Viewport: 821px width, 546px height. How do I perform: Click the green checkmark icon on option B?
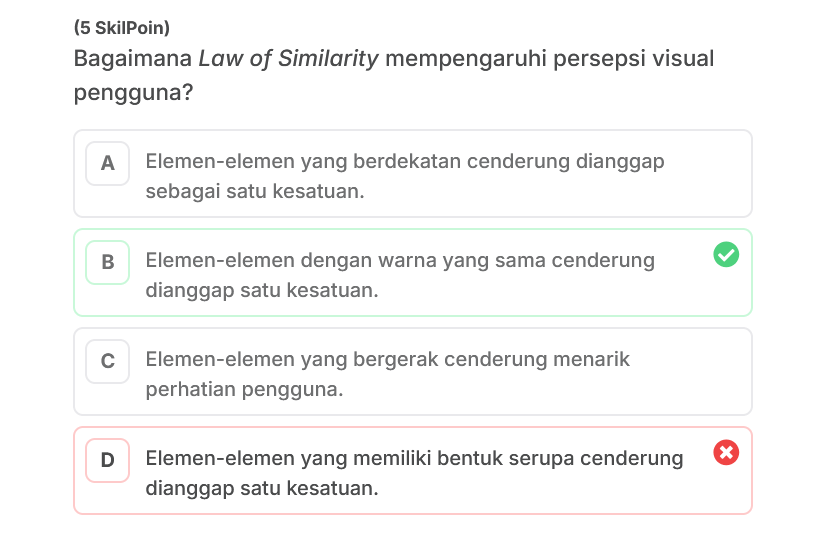click(726, 254)
